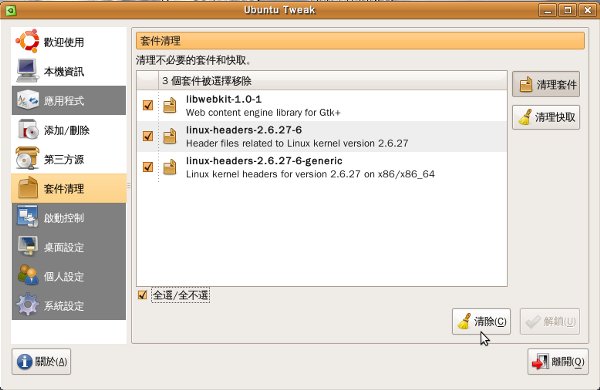Click the Ubuntu Tweak title bar app icon
This screenshot has width=600, height=390.
click(x=11, y=10)
